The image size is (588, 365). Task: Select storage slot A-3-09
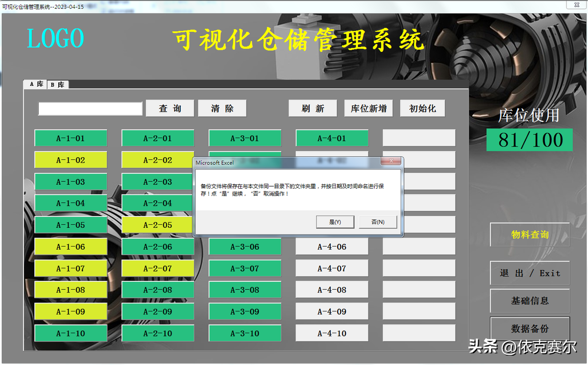245,311
